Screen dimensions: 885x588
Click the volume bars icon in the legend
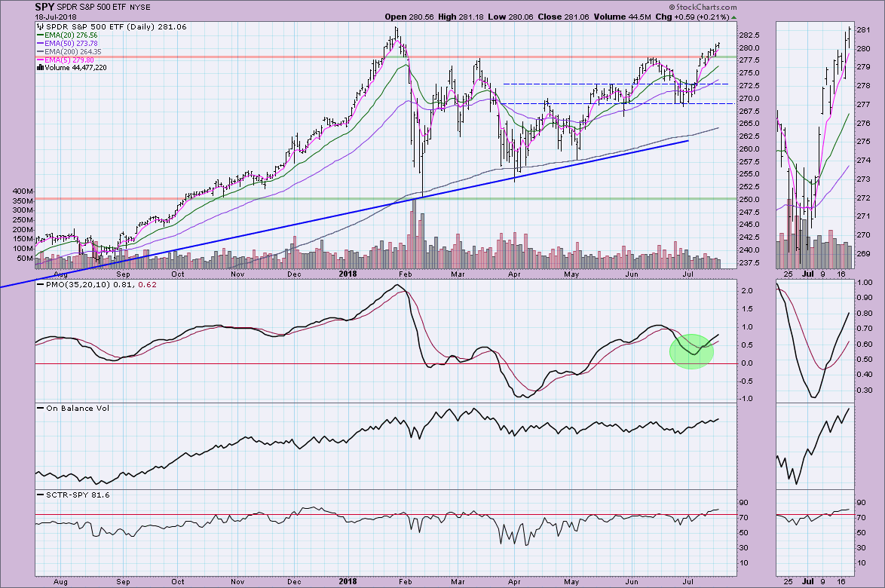point(40,68)
